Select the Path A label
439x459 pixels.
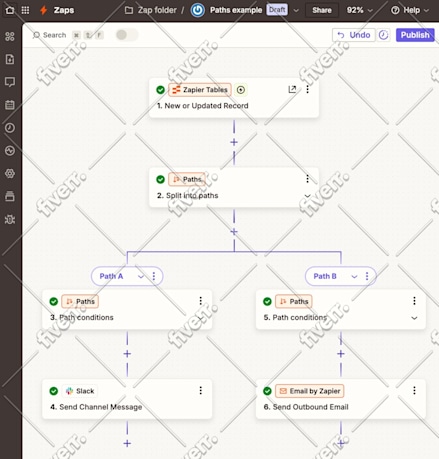pyautogui.click(x=111, y=276)
